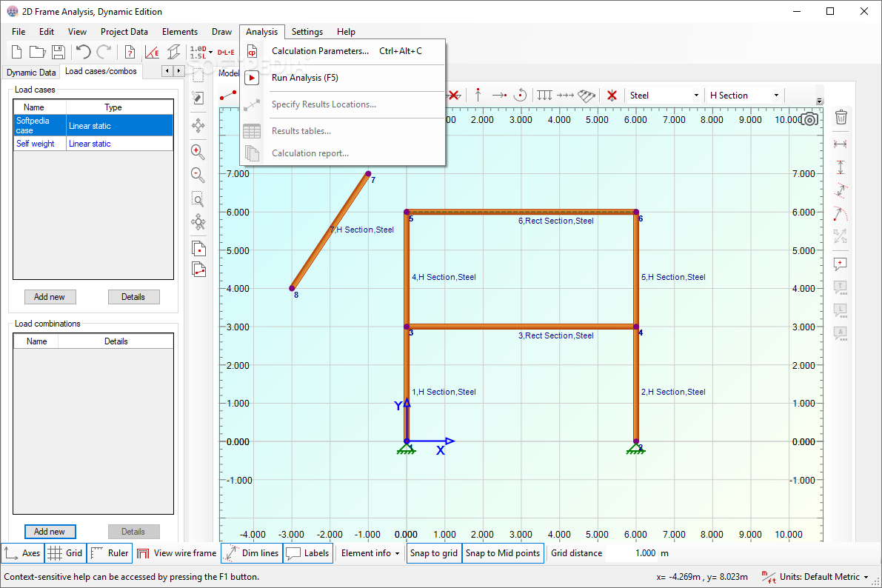Toggle element Labels visibility
The image size is (882, 588).
307,553
